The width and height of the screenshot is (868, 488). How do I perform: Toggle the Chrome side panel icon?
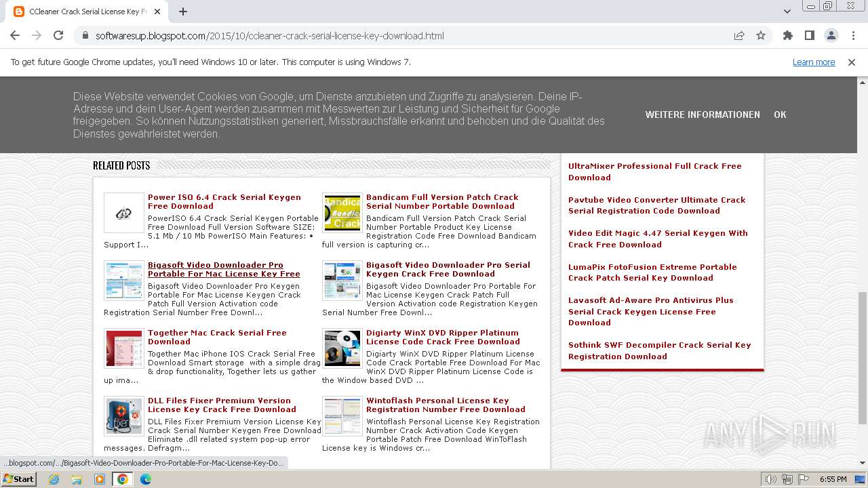(x=810, y=36)
